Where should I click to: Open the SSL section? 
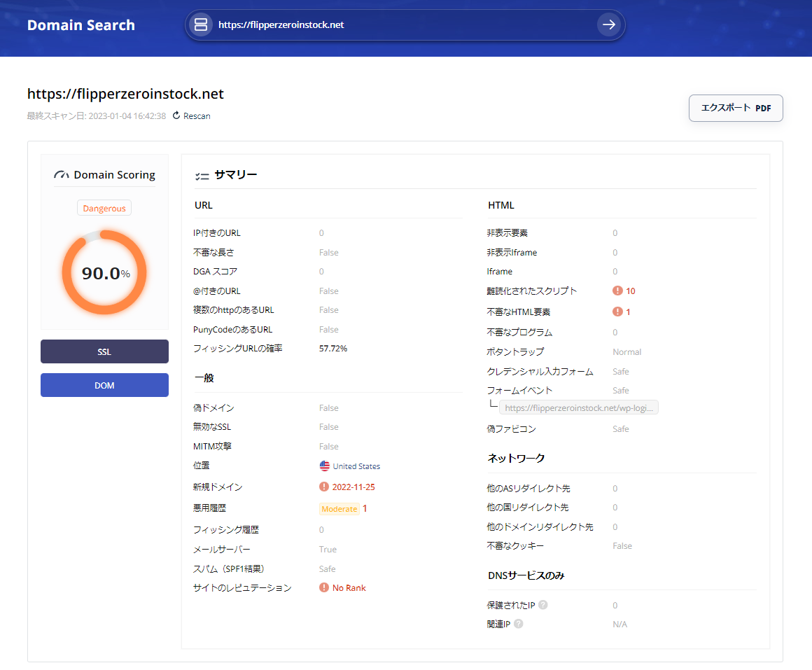(104, 351)
